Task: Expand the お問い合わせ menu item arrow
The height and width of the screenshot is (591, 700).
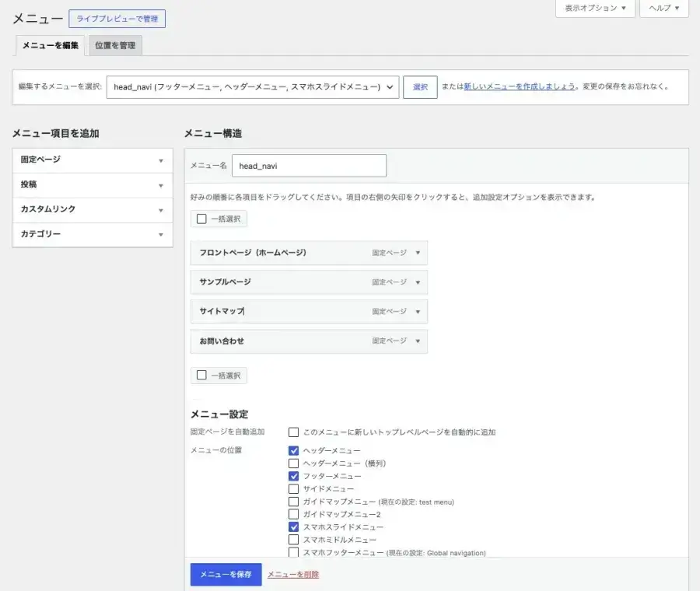Action: pyautogui.click(x=418, y=341)
